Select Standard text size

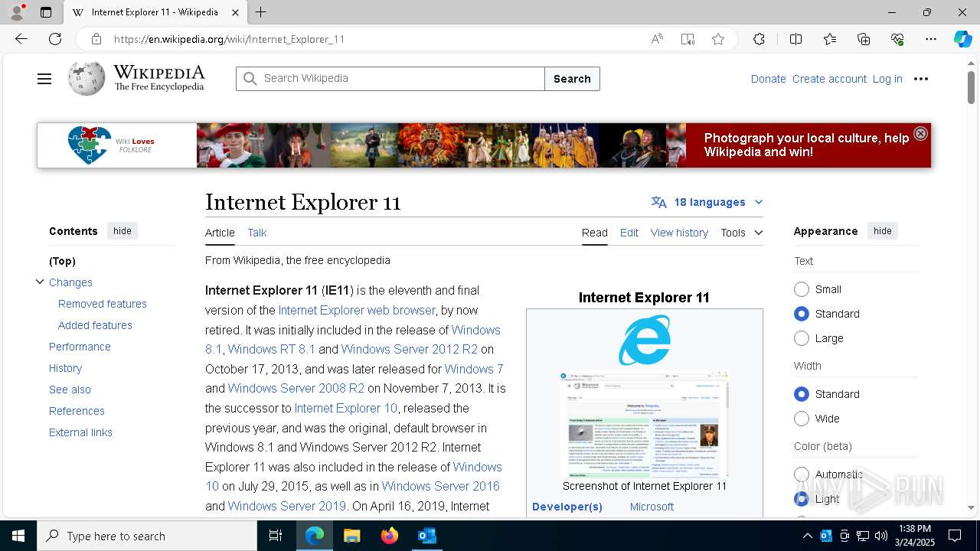point(802,314)
